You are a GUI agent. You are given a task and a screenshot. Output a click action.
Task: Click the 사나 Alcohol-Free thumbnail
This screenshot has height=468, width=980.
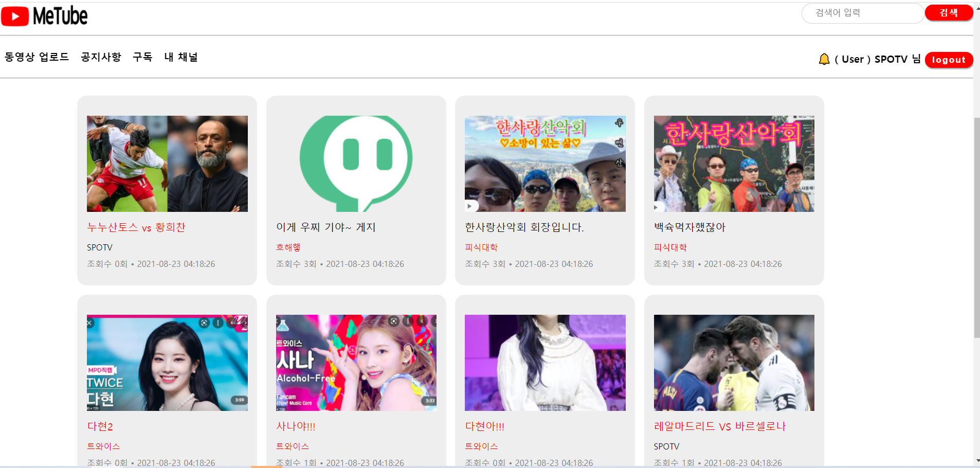(356, 363)
